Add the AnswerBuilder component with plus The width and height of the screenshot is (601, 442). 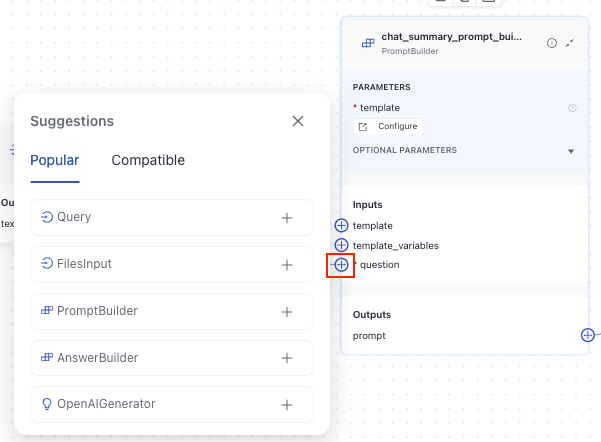[287, 358]
